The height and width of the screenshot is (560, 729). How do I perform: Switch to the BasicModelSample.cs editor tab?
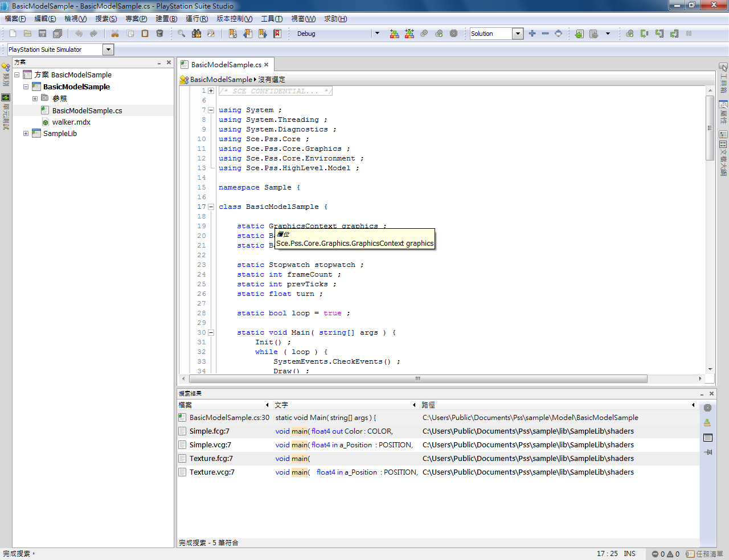[226, 64]
